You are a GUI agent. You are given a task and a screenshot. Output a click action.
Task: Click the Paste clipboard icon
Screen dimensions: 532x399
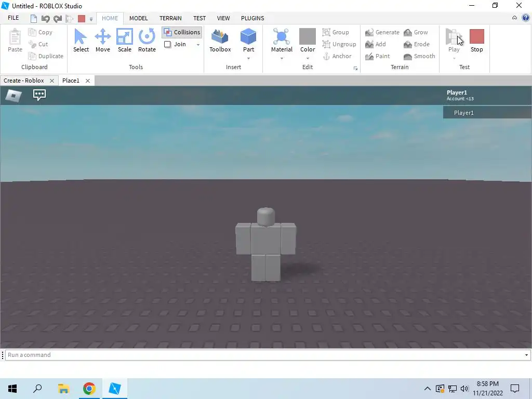pyautogui.click(x=15, y=41)
